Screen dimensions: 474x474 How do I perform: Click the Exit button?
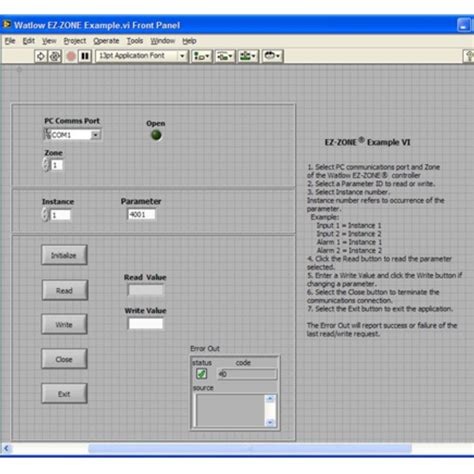point(64,394)
